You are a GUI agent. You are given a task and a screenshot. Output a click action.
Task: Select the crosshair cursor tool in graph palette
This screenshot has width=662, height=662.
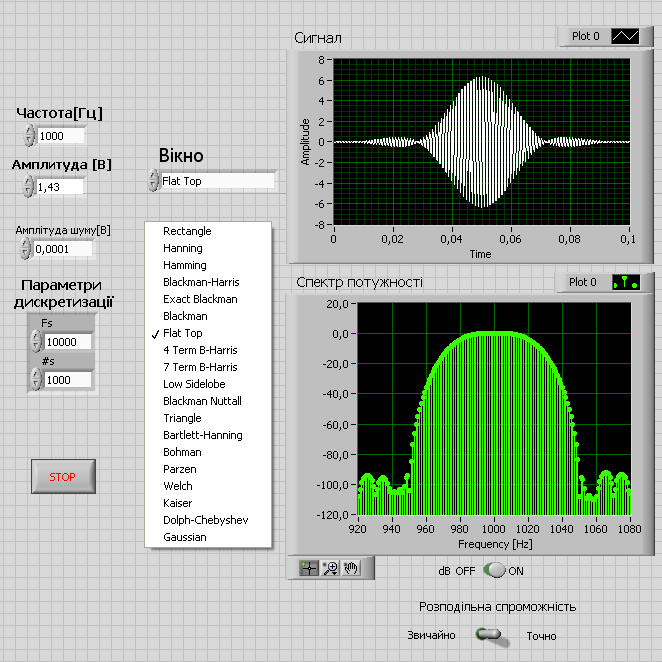click(311, 568)
